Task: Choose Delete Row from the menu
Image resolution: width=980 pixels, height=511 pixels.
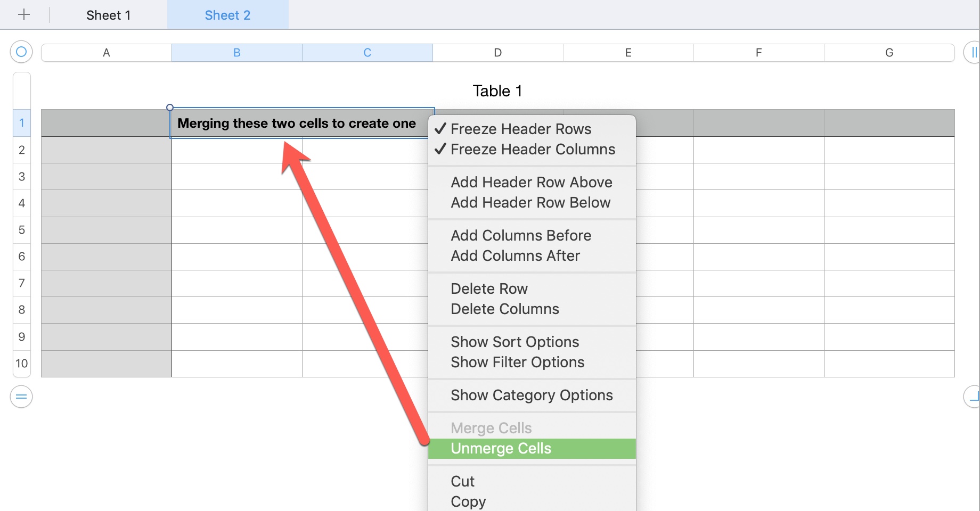Action: 488,288
